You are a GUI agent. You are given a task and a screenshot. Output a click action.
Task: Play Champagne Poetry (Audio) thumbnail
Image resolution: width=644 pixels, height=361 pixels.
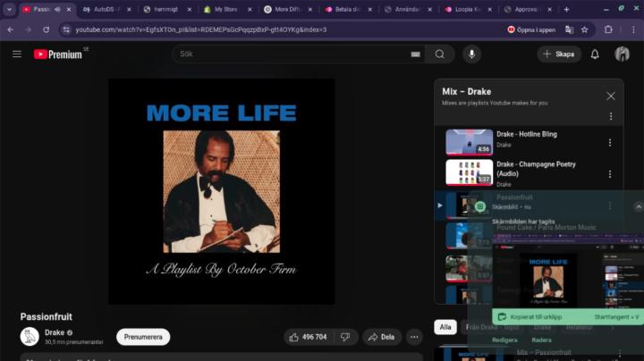pos(469,172)
